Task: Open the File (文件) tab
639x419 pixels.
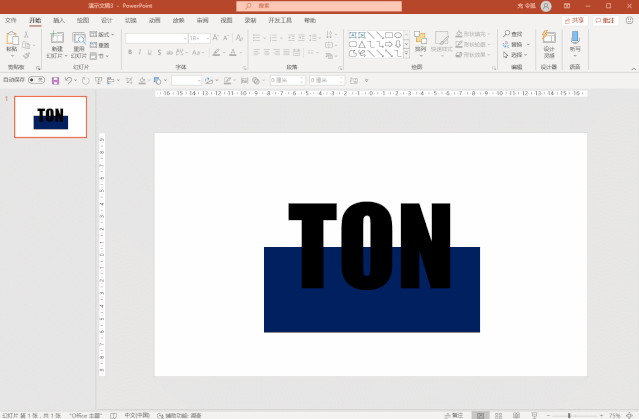Action: point(11,20)
